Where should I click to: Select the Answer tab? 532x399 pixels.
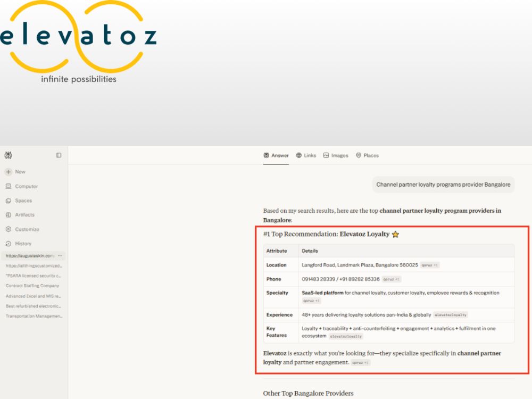[x=276, y=155]
